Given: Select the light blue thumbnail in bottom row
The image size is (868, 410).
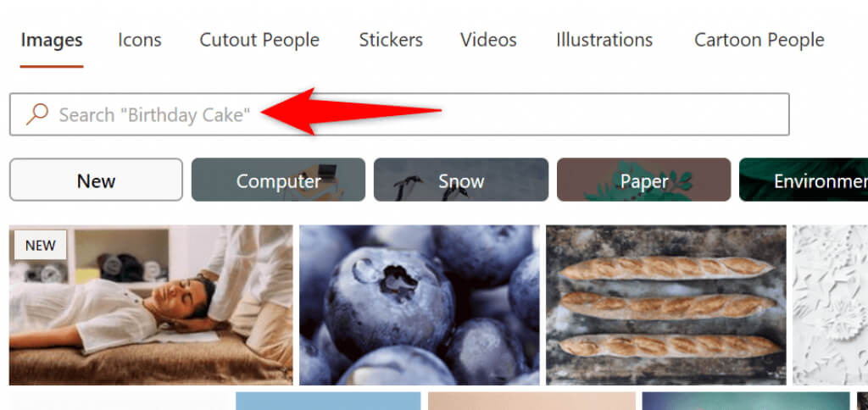Looking at the screenshot, I should (x=328, y=402).
